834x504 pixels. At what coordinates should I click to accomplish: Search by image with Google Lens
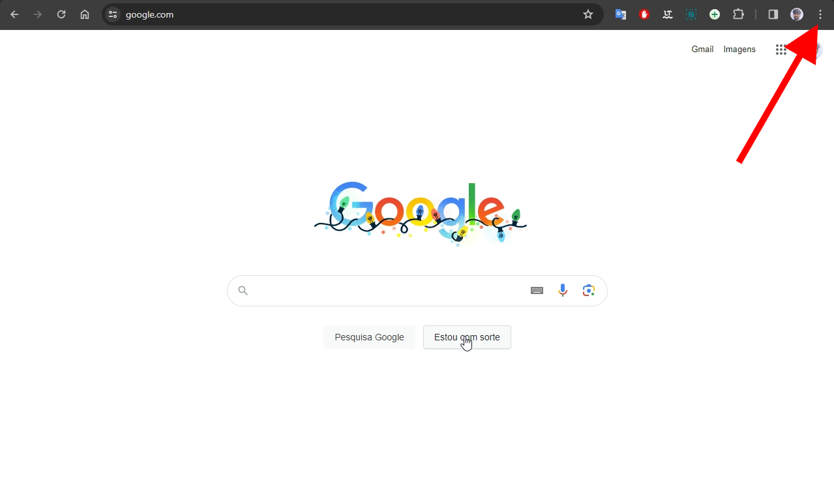(x=589, y=291)
